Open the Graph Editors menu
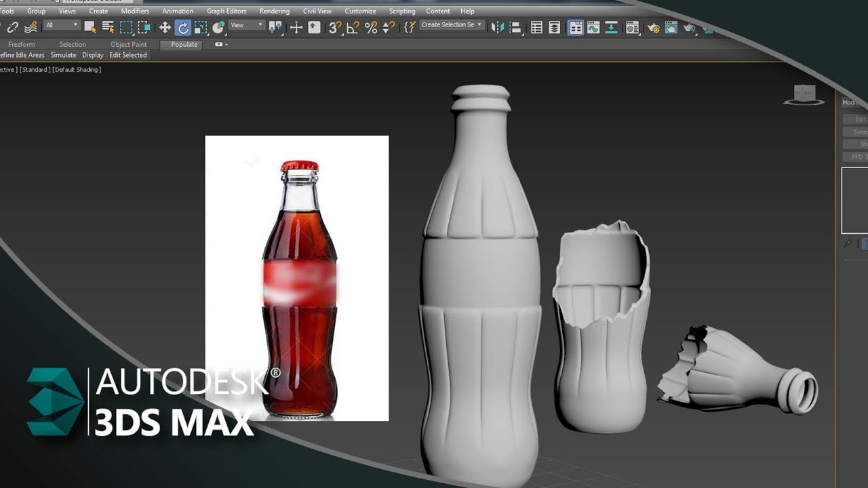The height and width of the screenshot is (488, 868). click(x=226, y=11)
